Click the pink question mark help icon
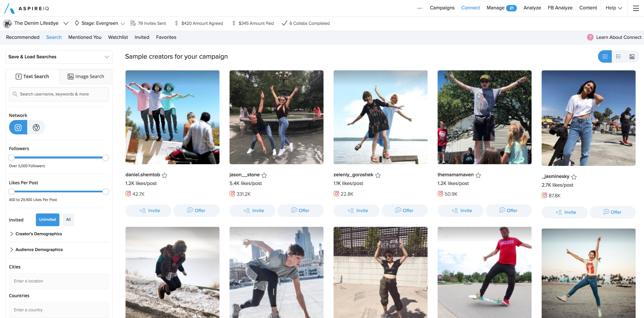 (x=590, y=37)
